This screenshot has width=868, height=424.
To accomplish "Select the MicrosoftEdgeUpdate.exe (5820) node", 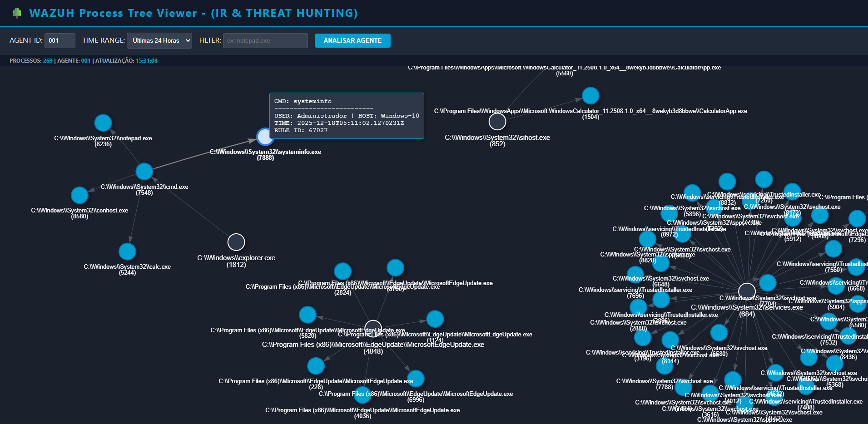I will pyautogui.click(x=308, y=315).
